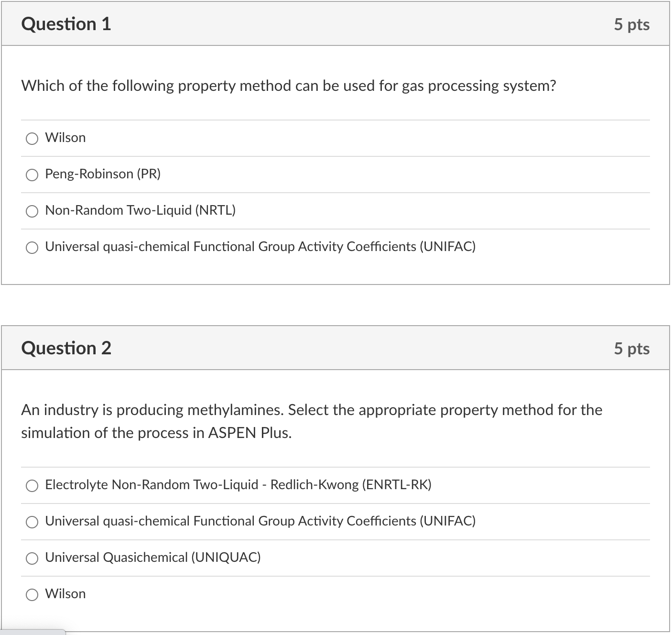Select UNIFAC in Question 2
672x635 pixels.
coord(32,522)
